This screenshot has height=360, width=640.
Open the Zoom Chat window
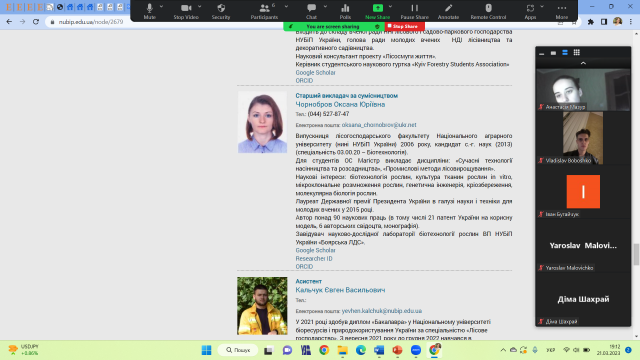(x=311, y=11)
